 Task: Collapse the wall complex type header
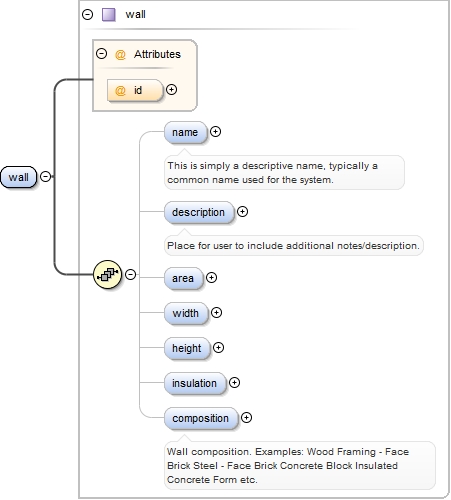88,14
